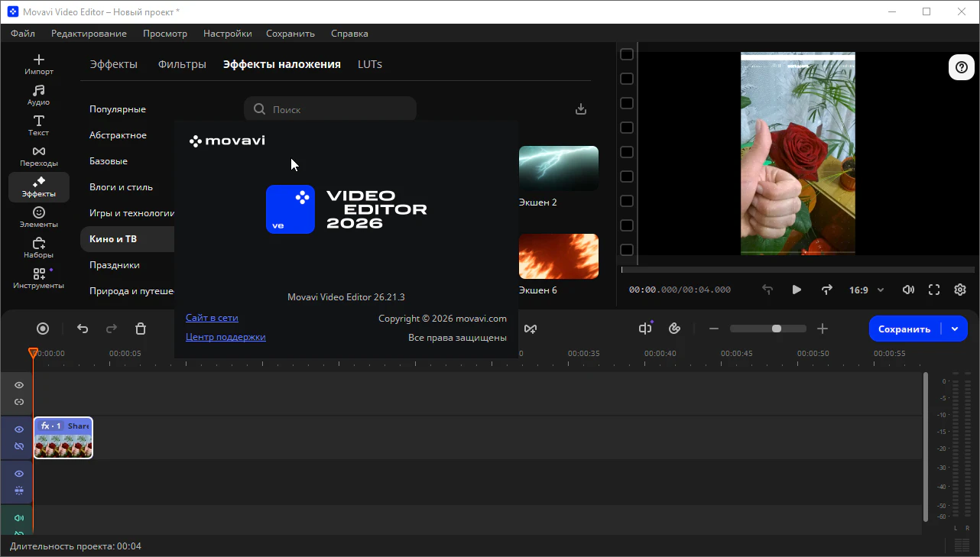Image resolution: width=980 pixels, height=557 pixels.
Task: Click the download icon next to search
Action: pos(581,109)
